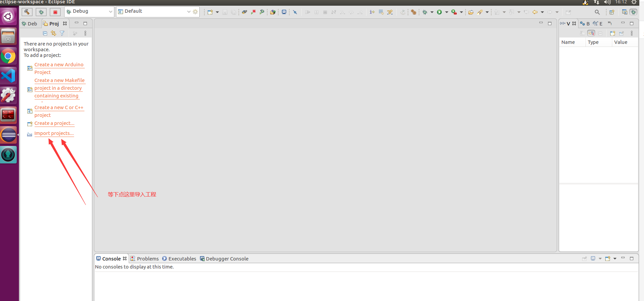This screenshot has height=301, width=644.
Task: Expand the Back history dropdown arrow
Action: [x=542, y=12]
